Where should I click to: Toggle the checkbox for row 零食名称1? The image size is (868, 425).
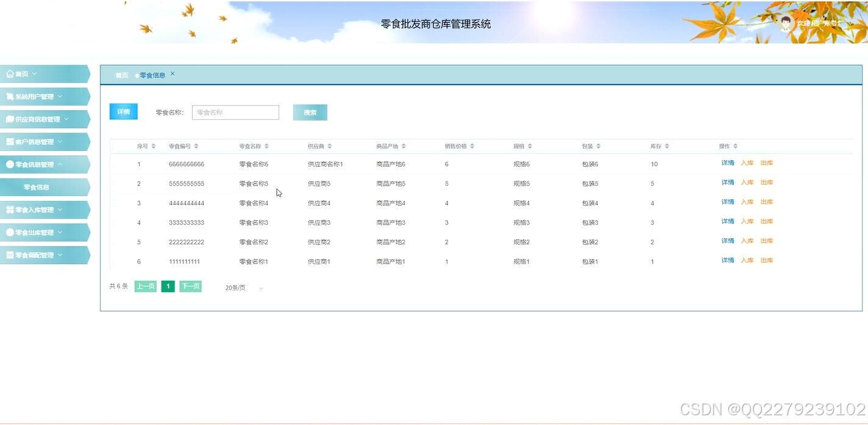pos(116,261)
